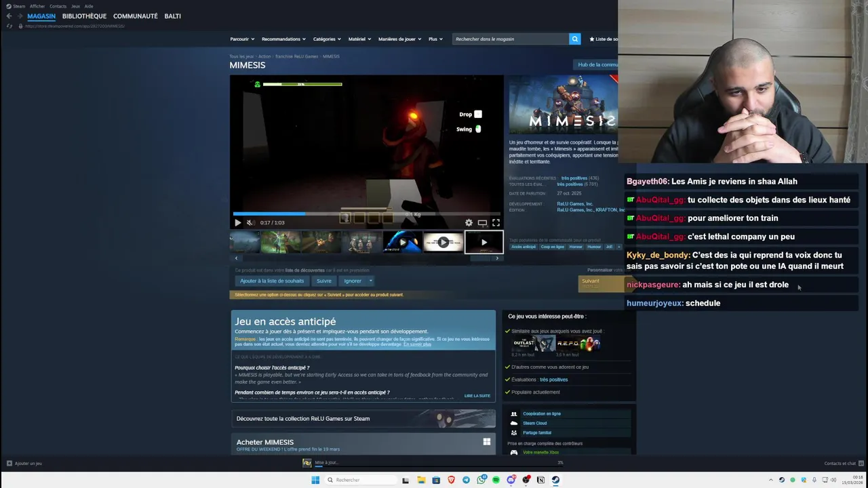Focus the 'Rechercher dans le magasin' field
Viewport: 868px width, 488px height.
click(511, 39)
